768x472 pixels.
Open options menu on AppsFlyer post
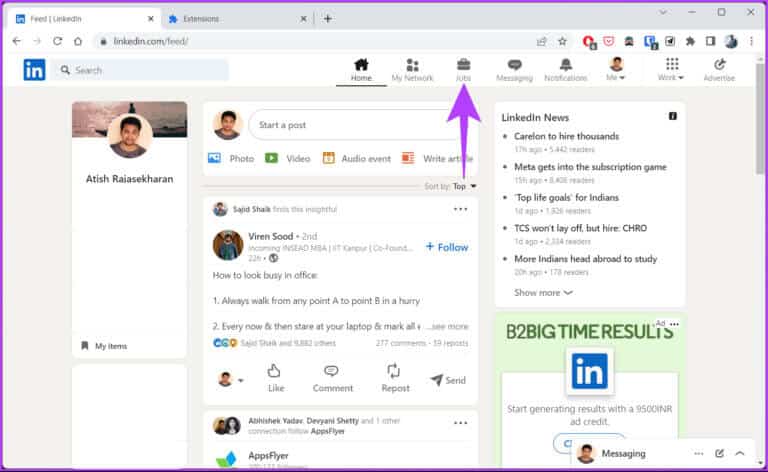pos(460,423)
